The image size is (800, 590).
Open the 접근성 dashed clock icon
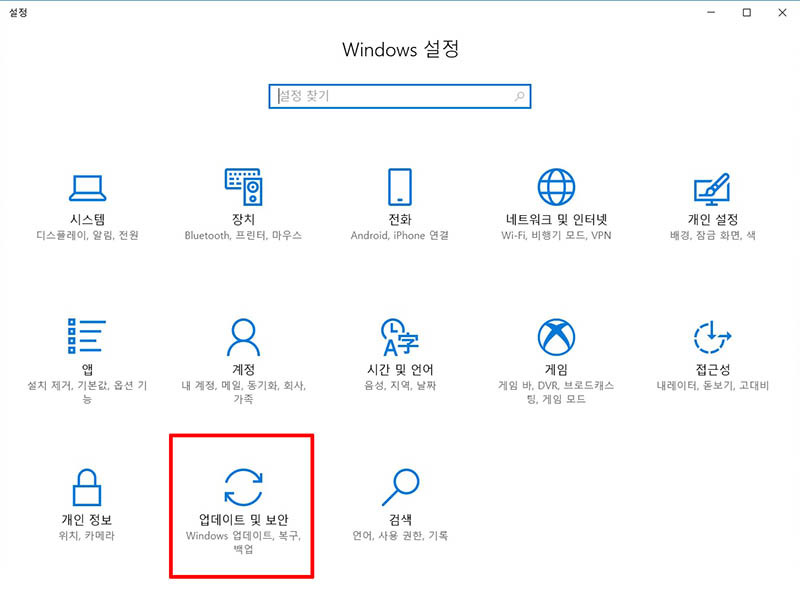click(712, 338)
